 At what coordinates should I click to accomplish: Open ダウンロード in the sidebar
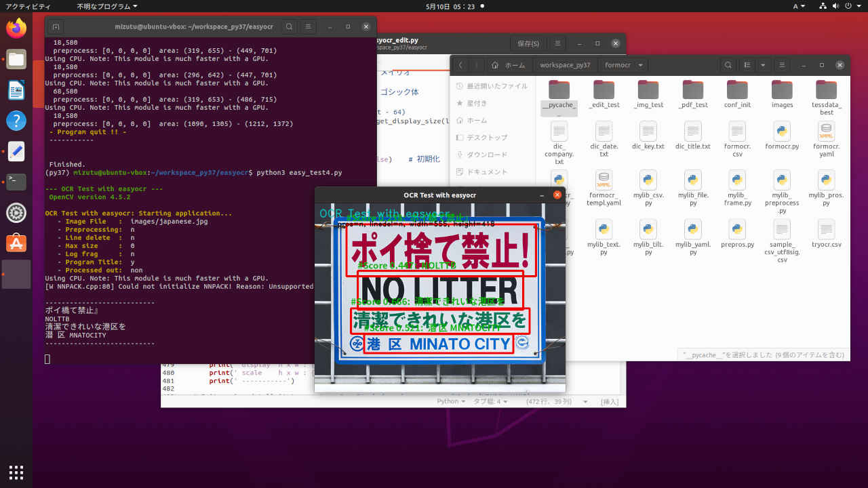tap(486, 155)
